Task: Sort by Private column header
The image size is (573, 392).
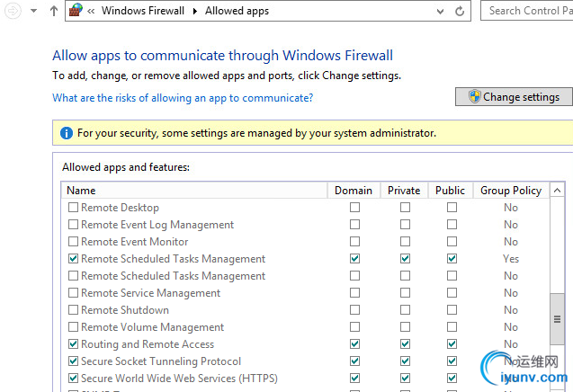Action: click(404, 191)
